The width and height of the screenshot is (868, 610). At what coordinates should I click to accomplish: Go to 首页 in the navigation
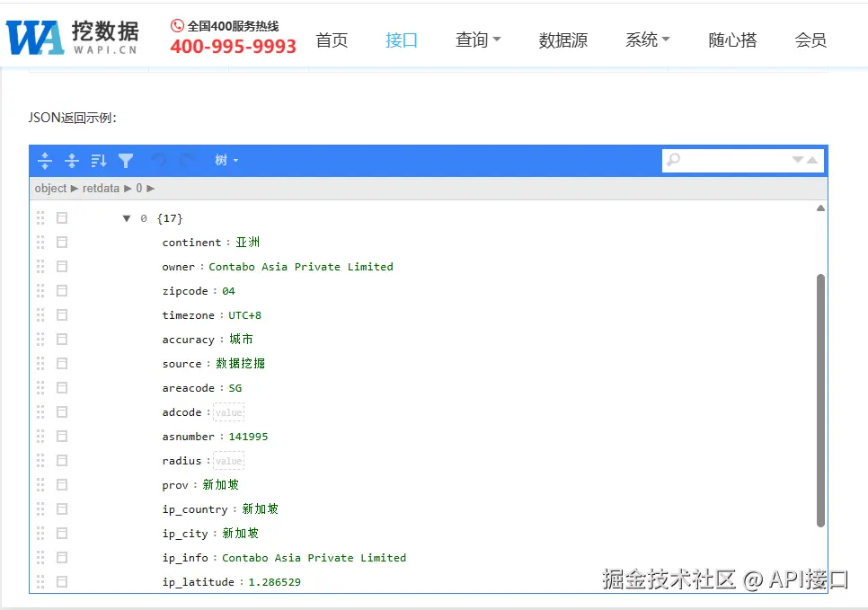(332, 40)
